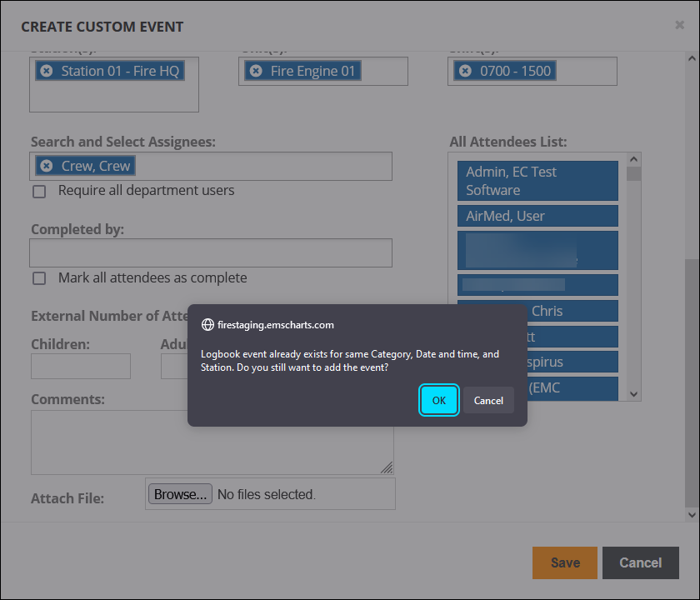Click inside the Comments text area
The image size is (700, 600).
(211, 442)
